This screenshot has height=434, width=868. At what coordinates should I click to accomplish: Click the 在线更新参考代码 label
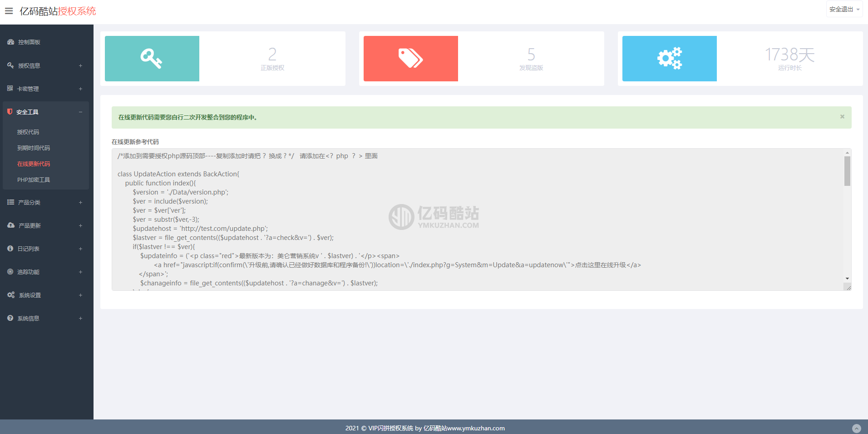pos(135,142)
